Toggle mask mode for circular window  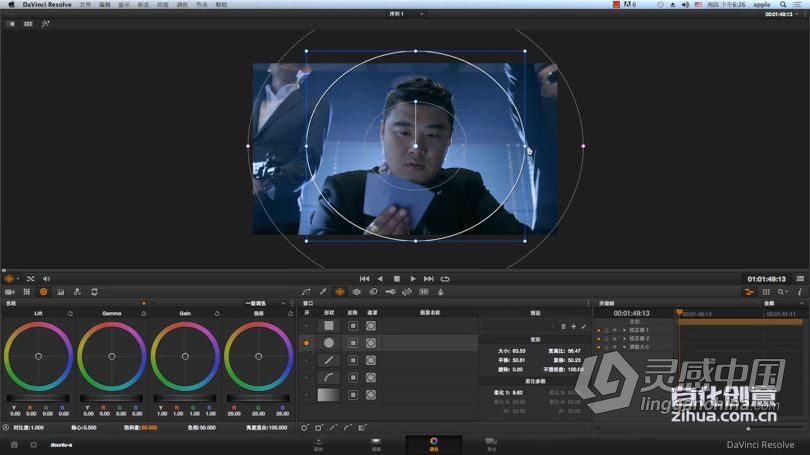[x=371, y=343]
